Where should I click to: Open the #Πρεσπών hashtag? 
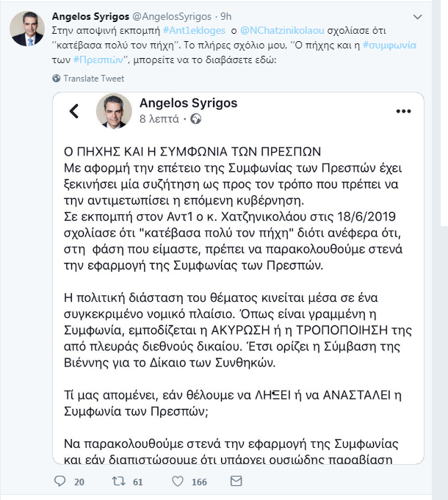pyautogui.click(x=98, y=59)
